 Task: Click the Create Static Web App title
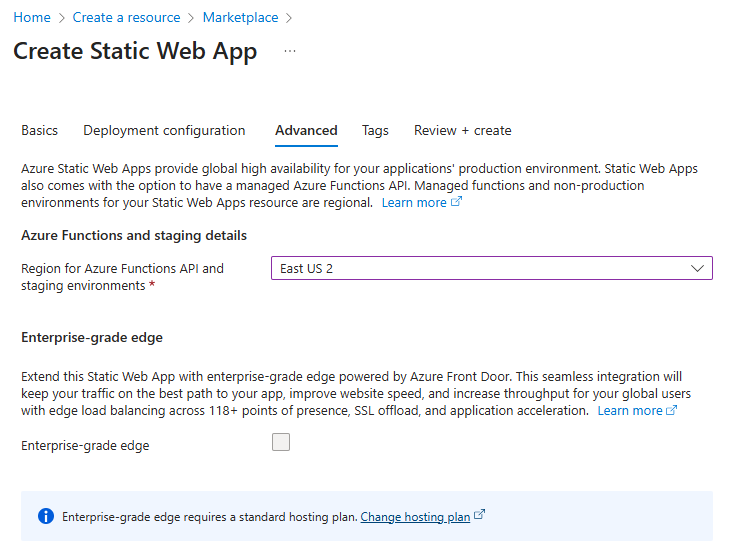click(x=135, y=51)
